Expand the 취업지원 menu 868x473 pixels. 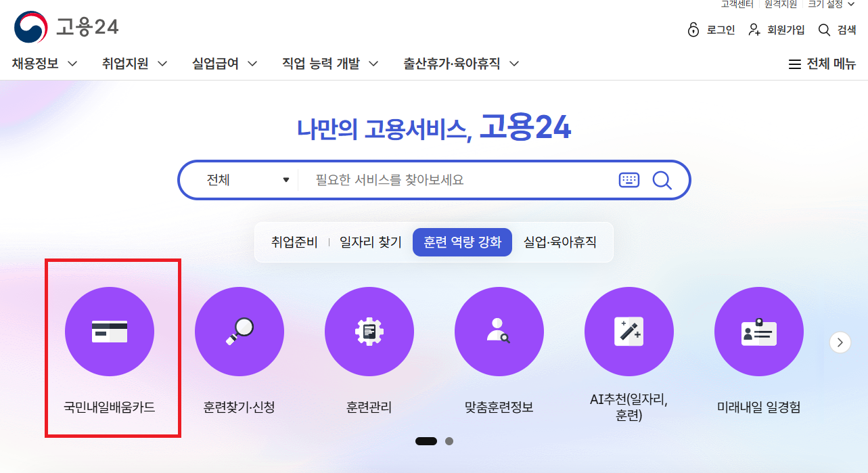click(135, 64)
